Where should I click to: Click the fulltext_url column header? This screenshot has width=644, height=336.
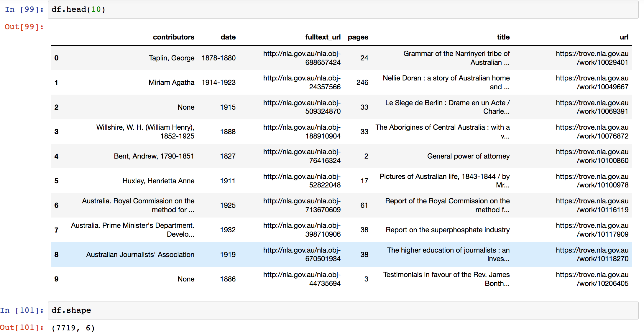tap(323, 37)
